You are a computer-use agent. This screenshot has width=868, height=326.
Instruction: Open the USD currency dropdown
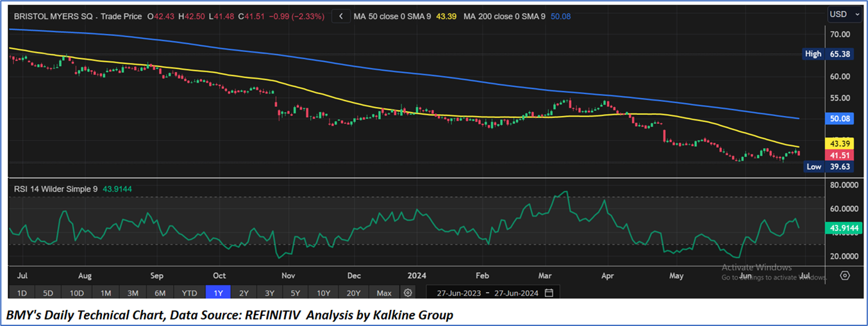pos(845,14)
